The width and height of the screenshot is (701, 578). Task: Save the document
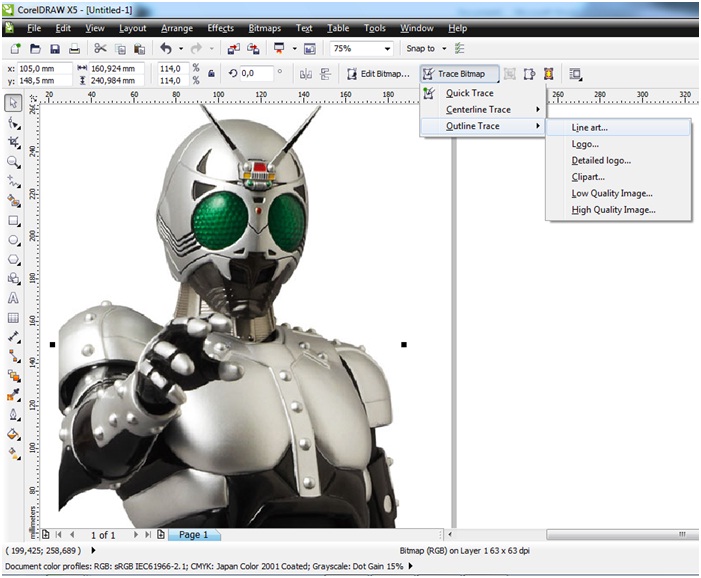[55, 49]
